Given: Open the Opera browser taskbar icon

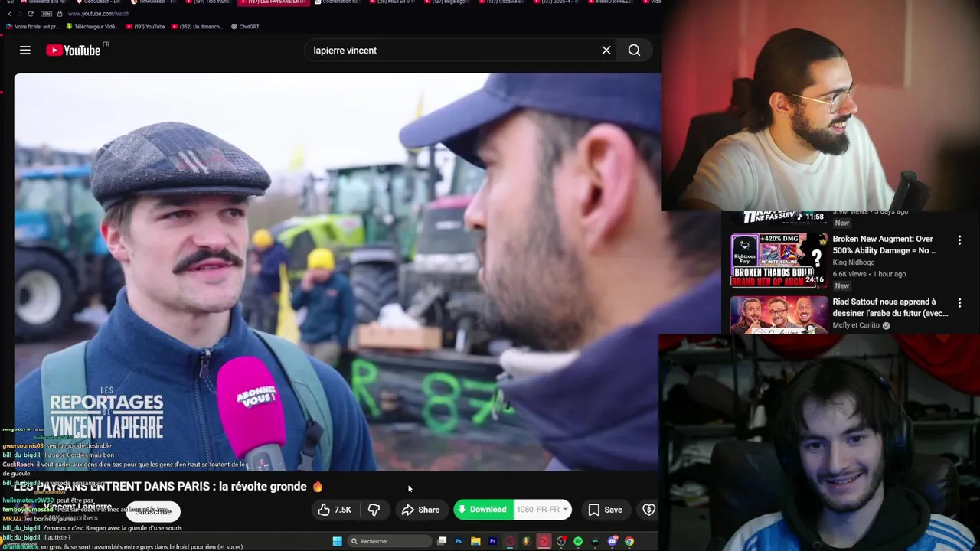Looking at the screenshot, I should tap(510, 541).
